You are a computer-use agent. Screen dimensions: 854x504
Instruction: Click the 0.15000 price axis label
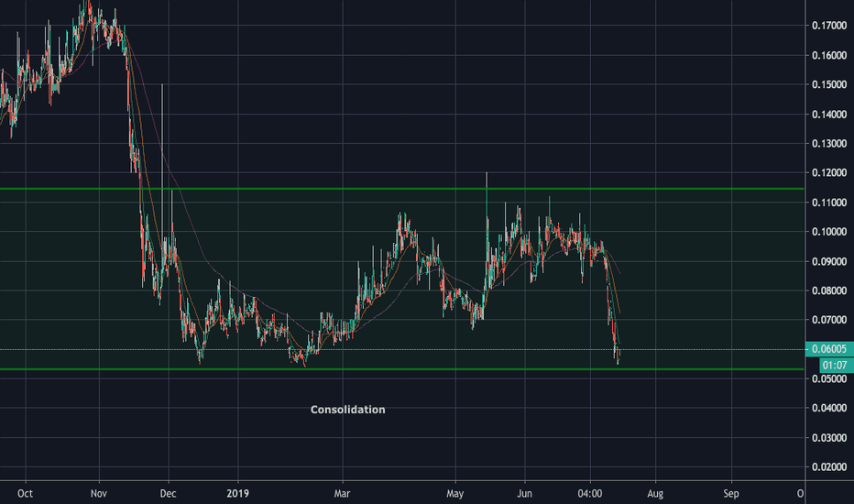click(x=829, y=84)
